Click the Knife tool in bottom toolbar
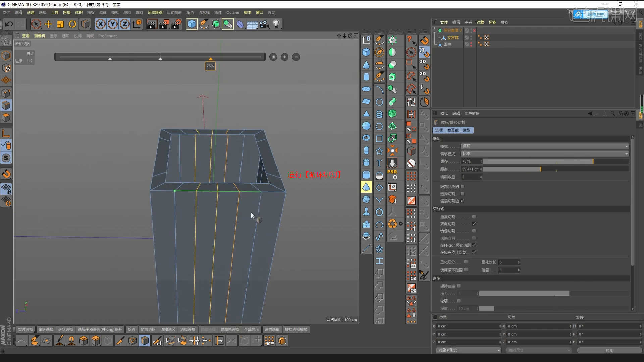Screen dimensions: 644x362 click(120, 341)
